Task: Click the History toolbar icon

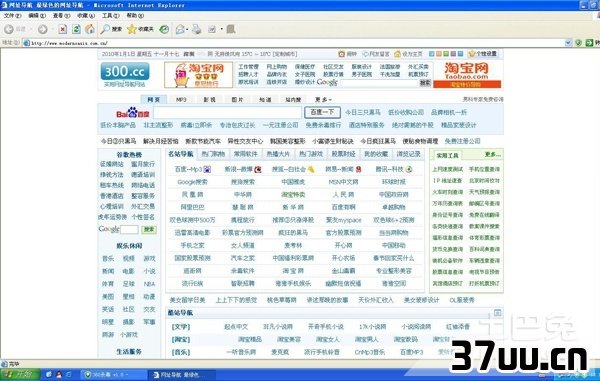Action: click(164, 29)
